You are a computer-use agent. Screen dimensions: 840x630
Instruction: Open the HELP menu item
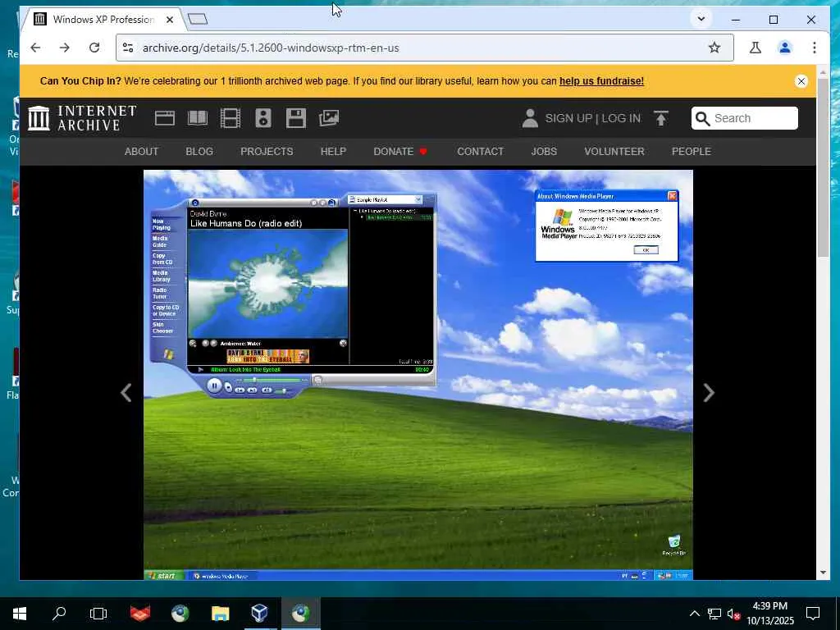[x=333, y=152]
